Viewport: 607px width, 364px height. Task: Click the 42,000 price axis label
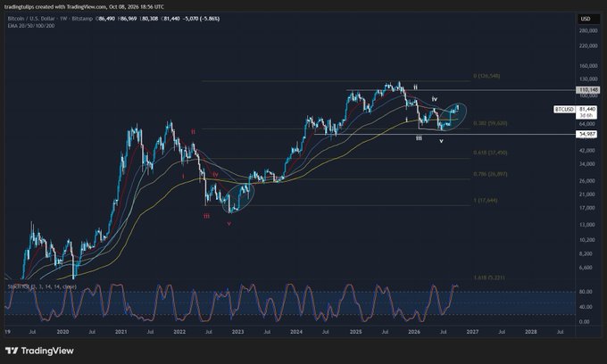[x=587, y=151]
